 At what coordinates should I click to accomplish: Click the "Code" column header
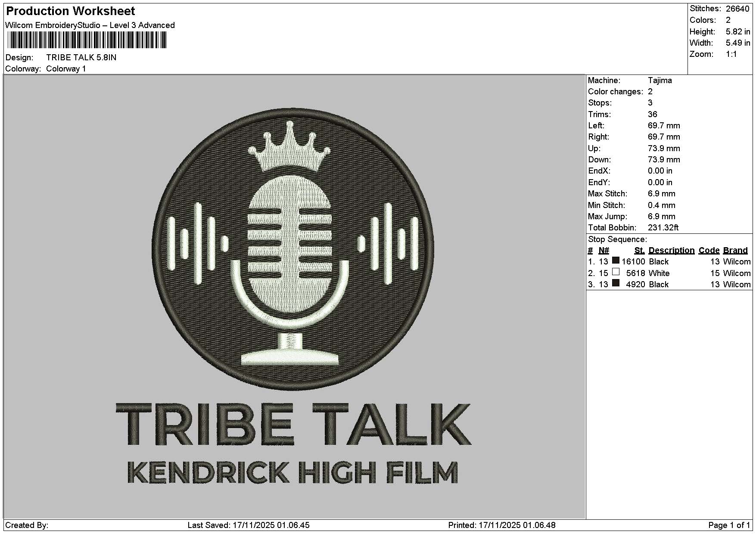tap(709, 250)
